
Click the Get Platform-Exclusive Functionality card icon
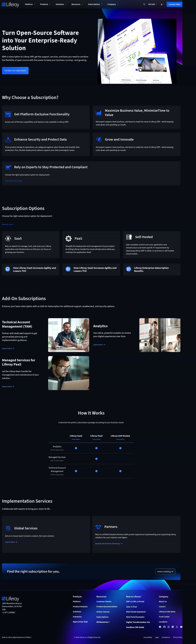click(x=8, y=114)
